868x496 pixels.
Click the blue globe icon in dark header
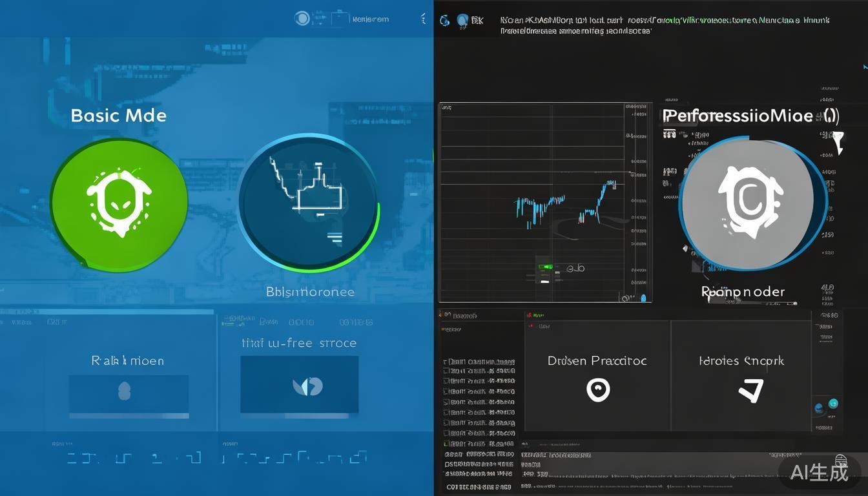pyautogui.click(x=462, y=21)
